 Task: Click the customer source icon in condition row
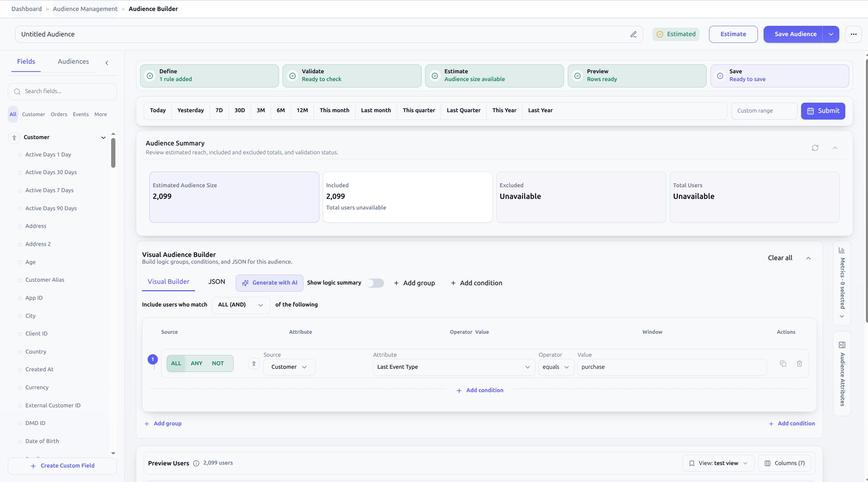[254, 363]
